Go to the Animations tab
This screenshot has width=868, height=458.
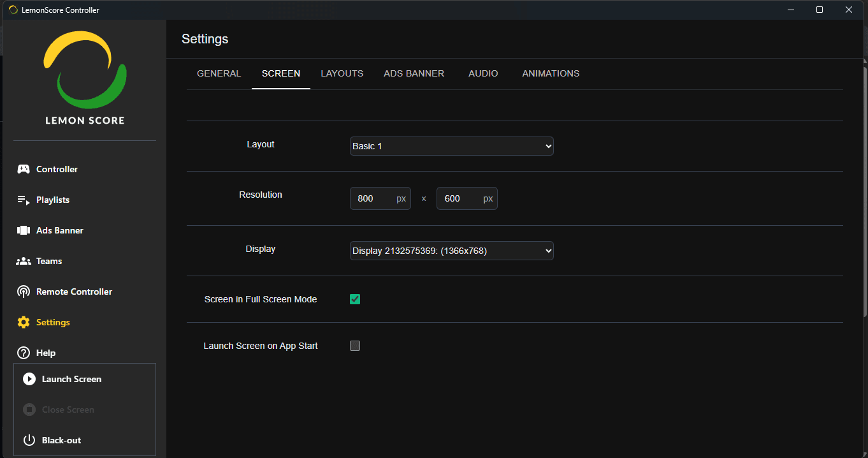[x=551, y=73]
